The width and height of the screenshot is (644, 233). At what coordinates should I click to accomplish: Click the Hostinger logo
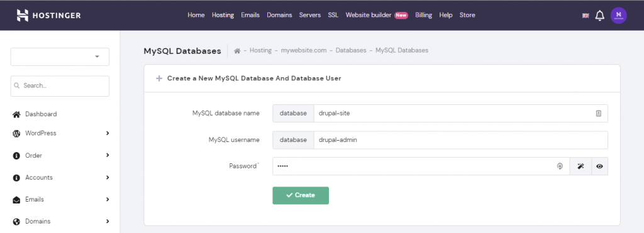48,15
